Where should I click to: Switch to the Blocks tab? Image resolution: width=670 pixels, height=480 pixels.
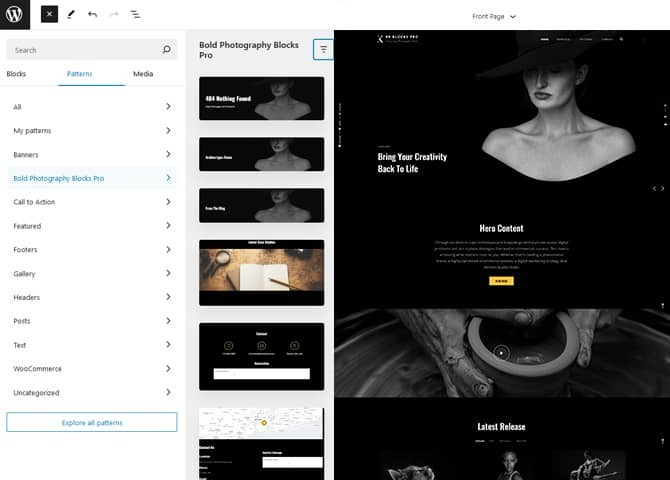pos(16,74)
